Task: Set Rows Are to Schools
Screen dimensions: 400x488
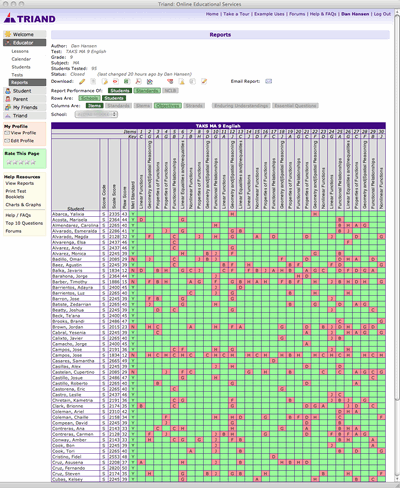Action: tap(89, 98)
